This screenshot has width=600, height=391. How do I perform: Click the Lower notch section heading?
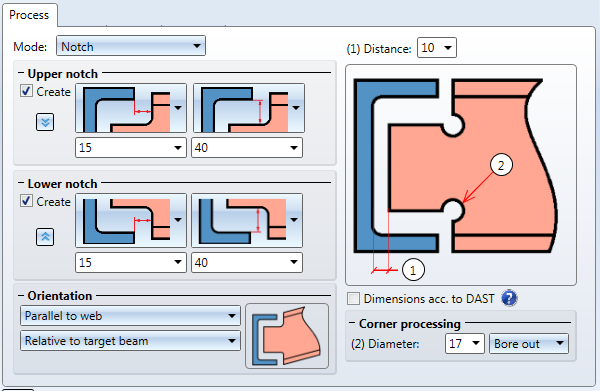pyautogui.click(x=62, y=184)
